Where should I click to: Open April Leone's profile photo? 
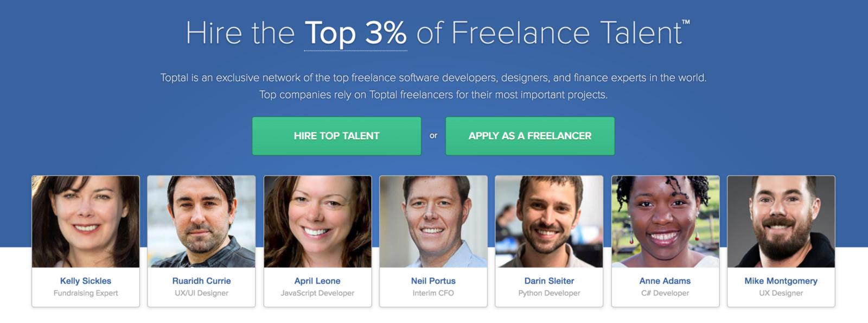(x=317, y=221)
